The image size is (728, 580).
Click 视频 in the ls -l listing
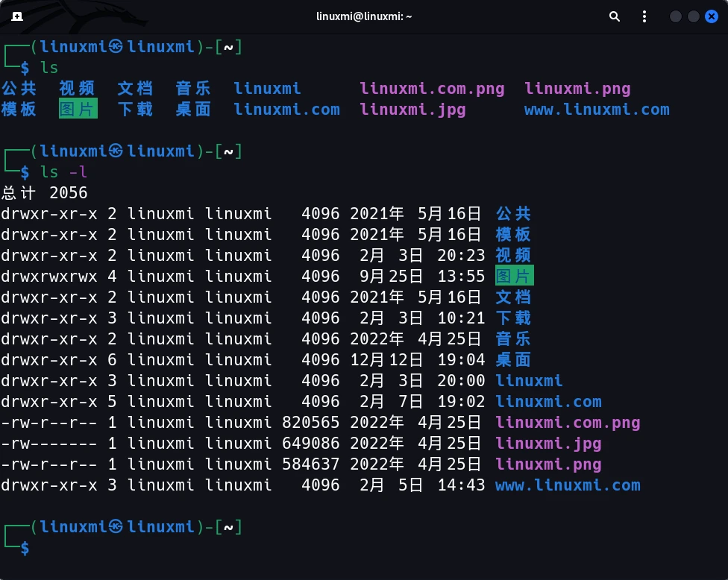[x=513, y=255]
